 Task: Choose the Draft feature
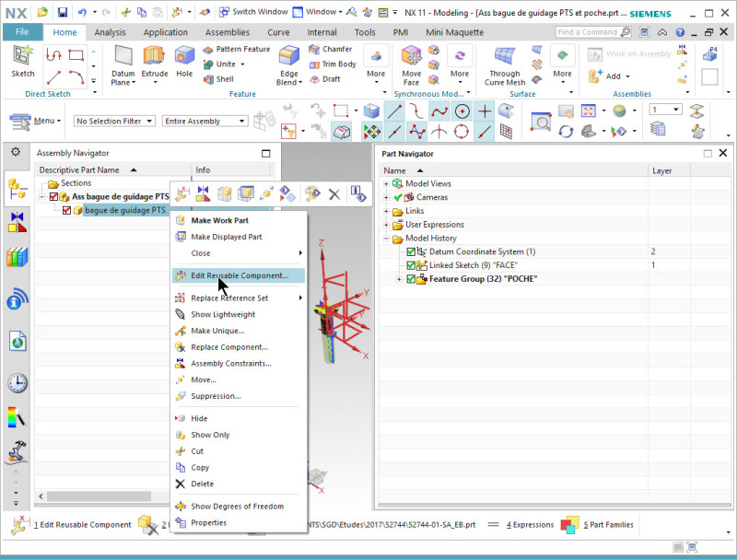325,79
